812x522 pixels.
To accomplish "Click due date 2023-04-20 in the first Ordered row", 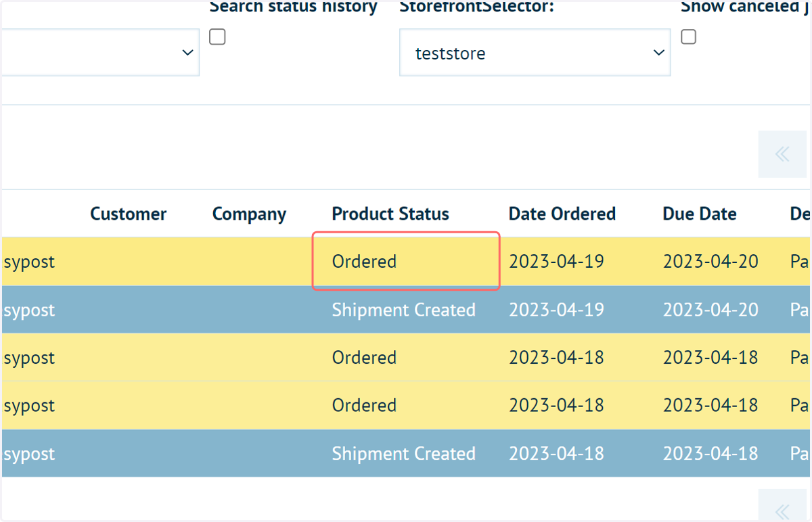I will pyautogui.click(x=710, y=262).
